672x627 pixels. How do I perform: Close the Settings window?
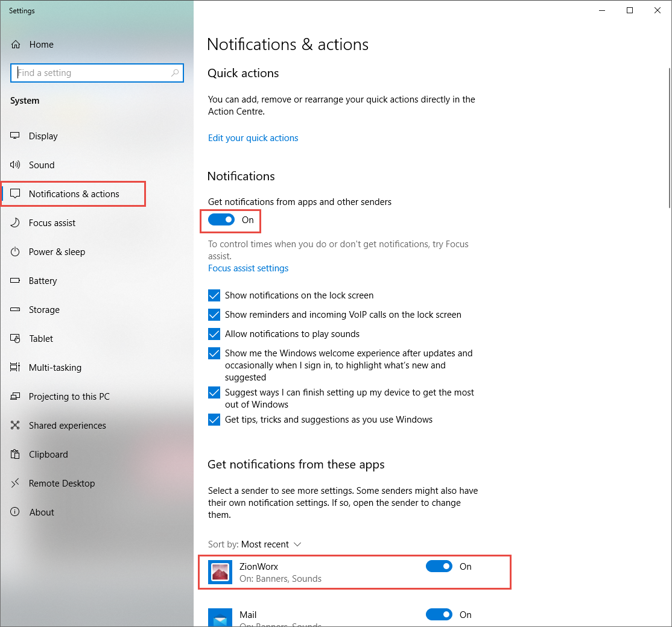[658, 10]
